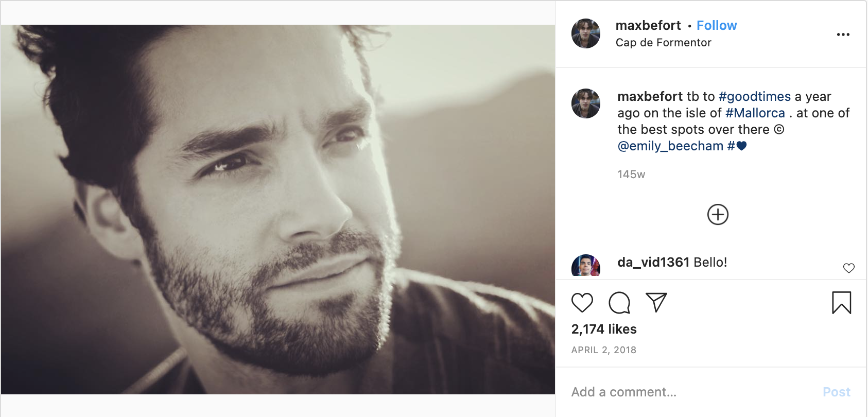
Task: Click maxbefort's avatar beside the caption
Action: pos(586,103)
